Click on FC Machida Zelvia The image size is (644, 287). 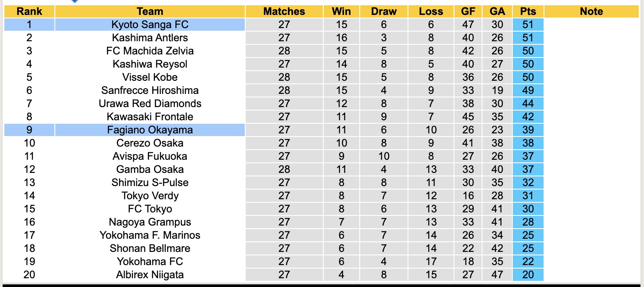[150, 51]
